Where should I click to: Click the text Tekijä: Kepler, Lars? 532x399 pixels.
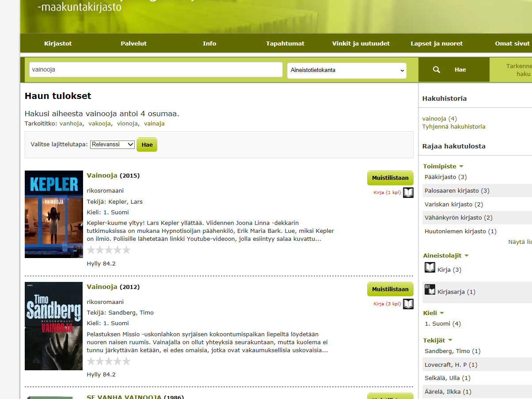tap(115, 201)
